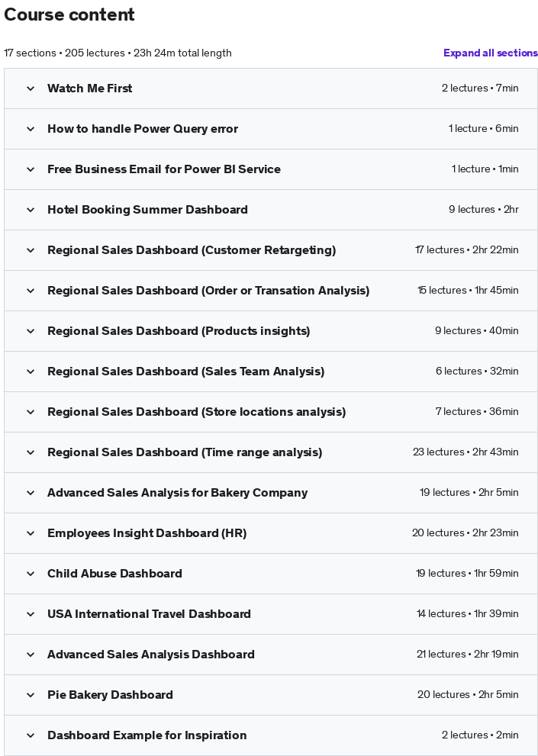Open Regional Sales Dashboard (Sales Team Analysis) title
The image size is (538, 756).
[x=185, y=372]
